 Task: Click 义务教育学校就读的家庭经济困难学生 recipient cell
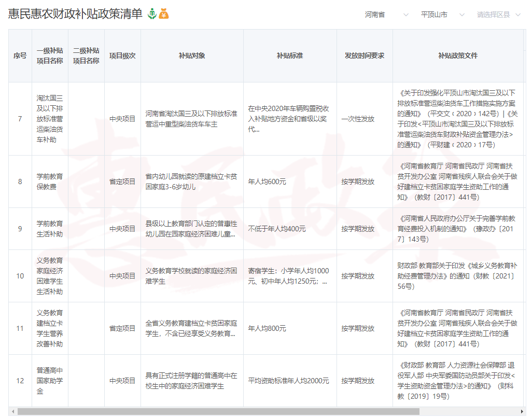pyautogui.click(x=191, y=276)
